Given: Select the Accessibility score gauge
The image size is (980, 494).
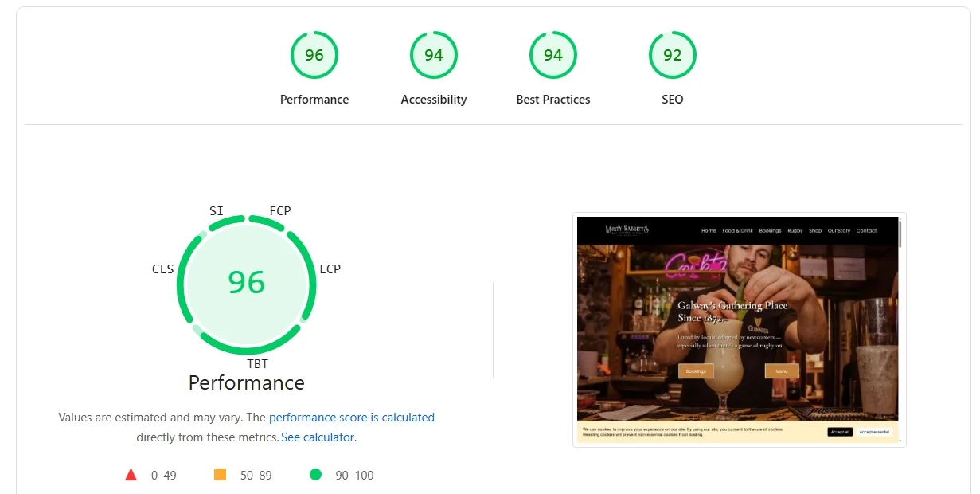Looking at the screenshot, I should pyautogui.click(x=434, y=55).
